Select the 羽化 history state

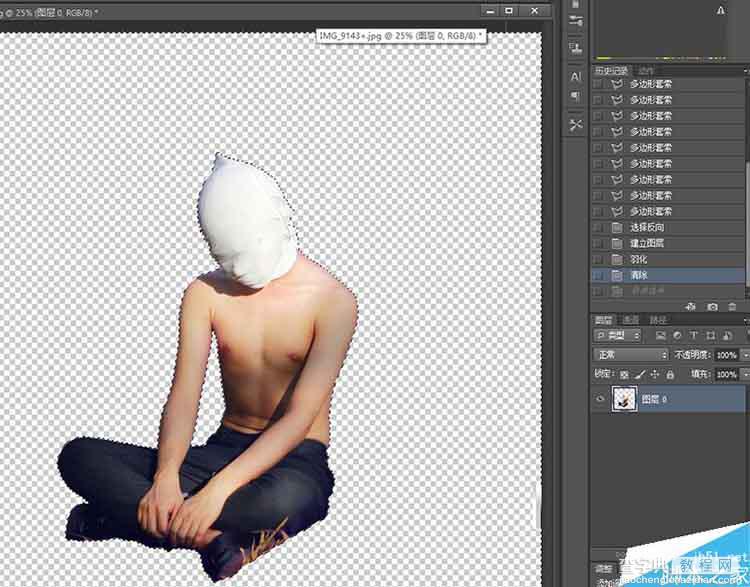click(668, 259)
